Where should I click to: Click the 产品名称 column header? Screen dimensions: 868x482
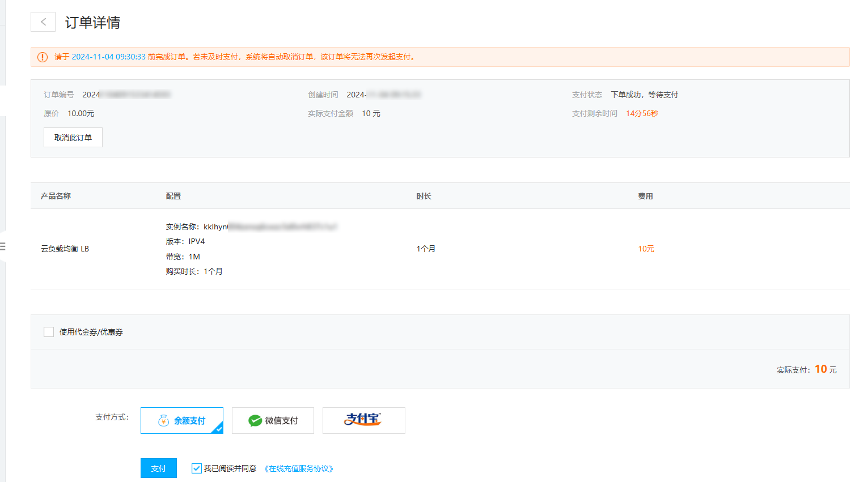(x=56, y=196)
